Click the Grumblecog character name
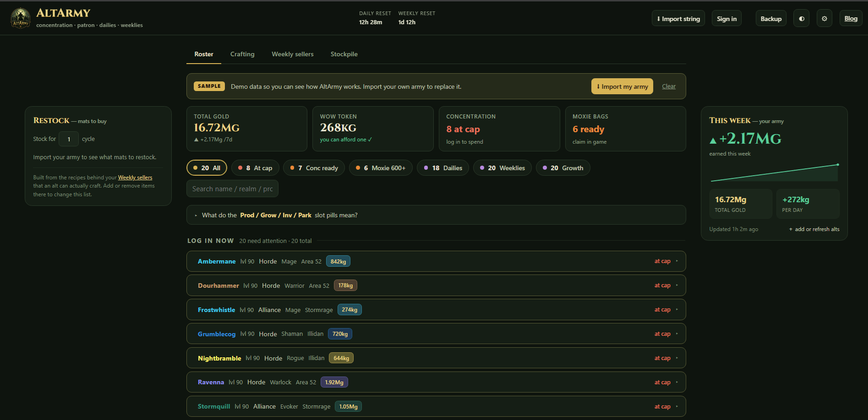Viewport: 868px width, 420px height. click(x=217, y=334)
